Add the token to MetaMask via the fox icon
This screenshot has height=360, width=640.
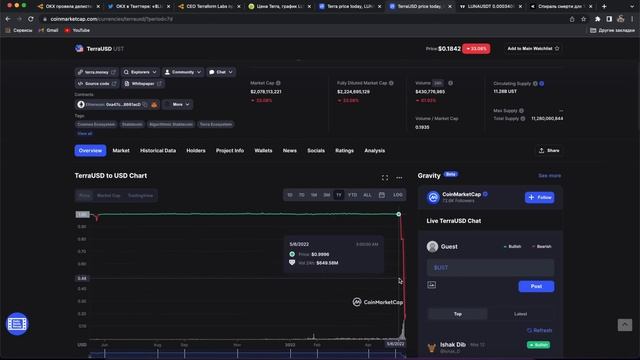pos(154,104)
